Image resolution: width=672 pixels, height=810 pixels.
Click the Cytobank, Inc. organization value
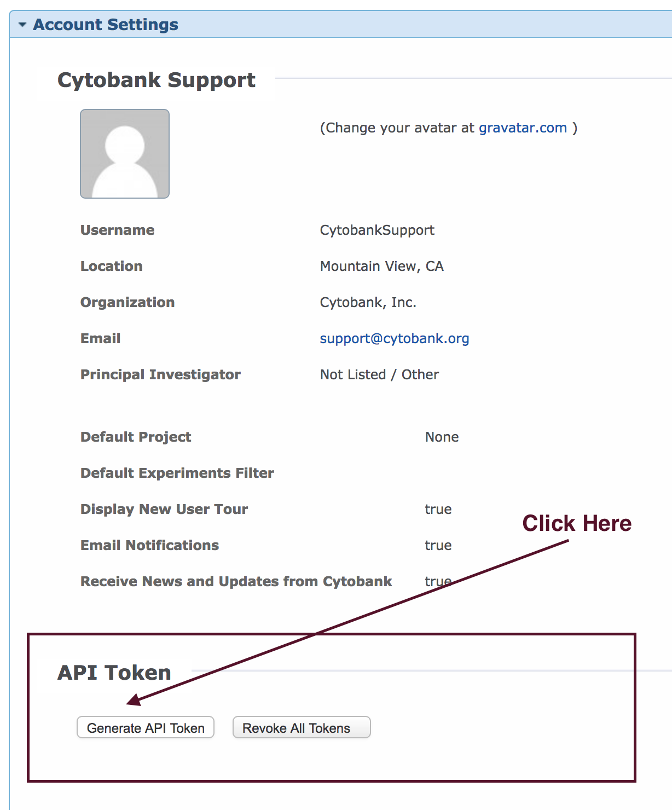368,303
